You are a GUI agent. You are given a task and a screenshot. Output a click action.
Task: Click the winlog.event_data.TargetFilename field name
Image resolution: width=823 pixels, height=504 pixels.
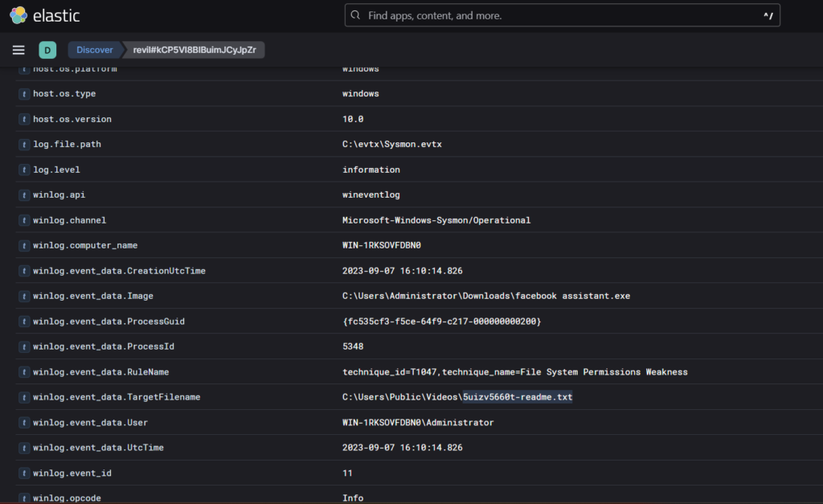tap(117, 397)
